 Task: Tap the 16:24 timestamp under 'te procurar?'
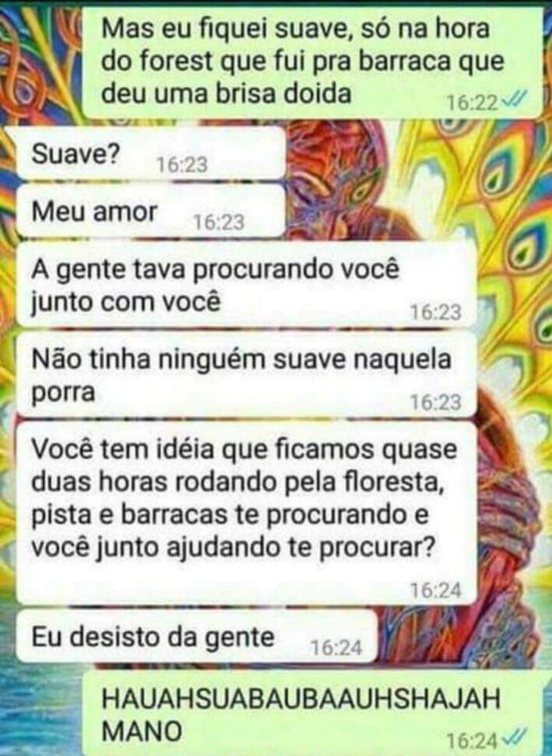(x=436, y=590)
